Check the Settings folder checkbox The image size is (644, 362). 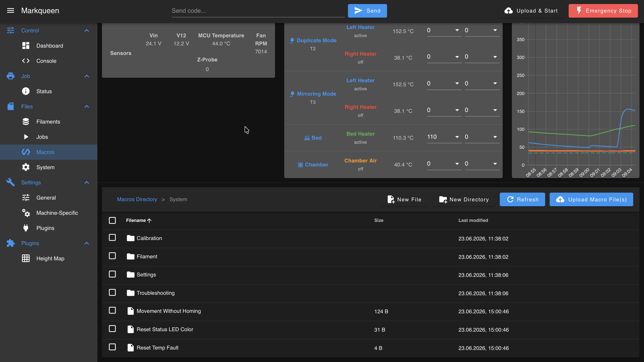coord(112,274)
